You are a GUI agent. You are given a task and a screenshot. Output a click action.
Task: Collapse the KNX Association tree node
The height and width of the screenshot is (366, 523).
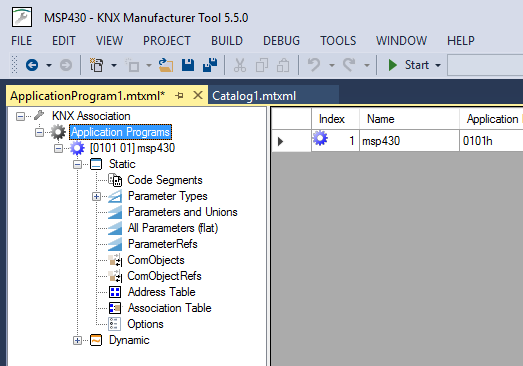coord(20,116)
